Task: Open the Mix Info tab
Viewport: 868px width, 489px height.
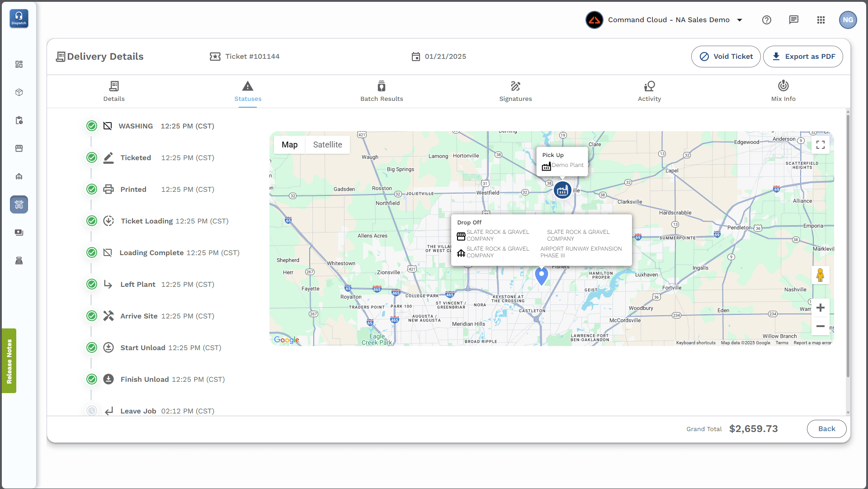Action: [x=783, y=91]
